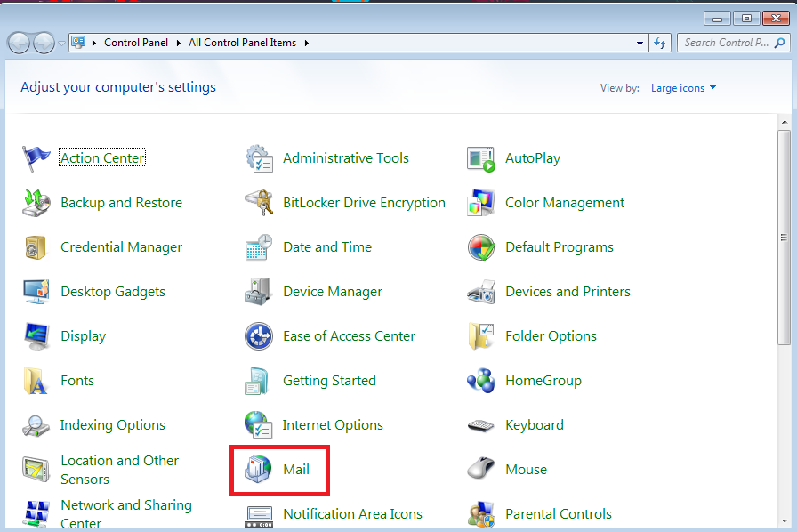The image size is (797, 532).
Task: Open the Default Programs icon
Action: 481,247
